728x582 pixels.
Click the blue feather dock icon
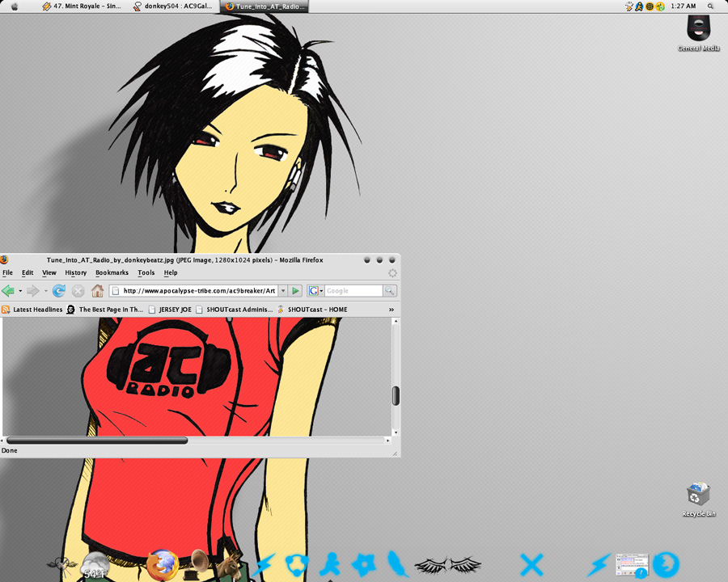point(397,563)
